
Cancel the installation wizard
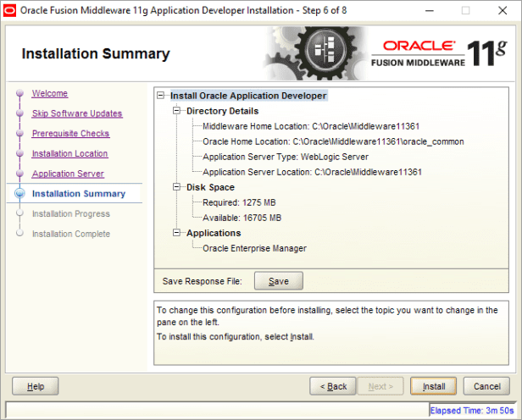point(486,386)
